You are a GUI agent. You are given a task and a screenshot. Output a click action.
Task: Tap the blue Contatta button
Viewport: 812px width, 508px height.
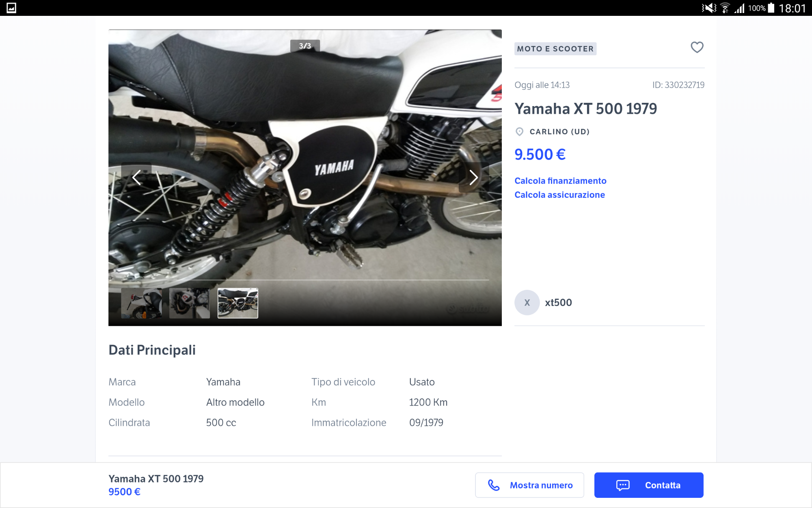click(649, 485)
